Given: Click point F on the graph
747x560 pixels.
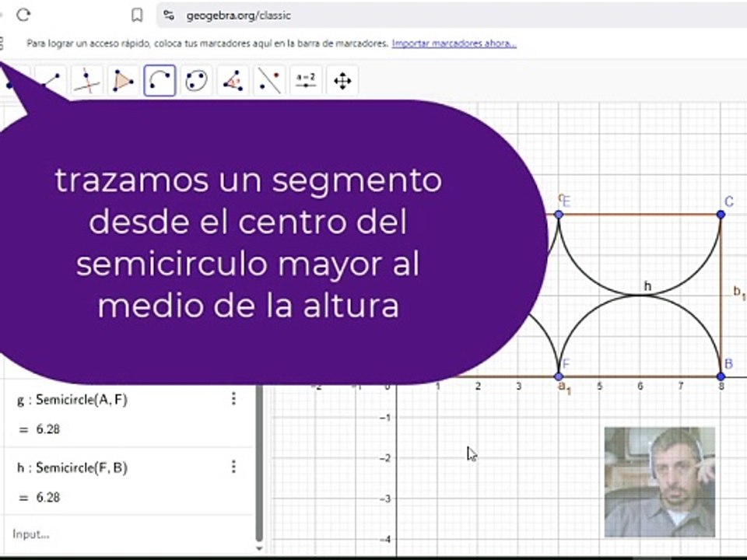Looking at the screenshot, I should 559,376.
